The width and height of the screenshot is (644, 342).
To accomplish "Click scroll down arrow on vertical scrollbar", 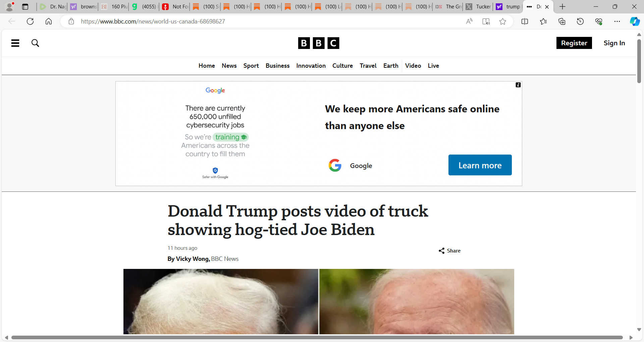I will pos(639,330).
